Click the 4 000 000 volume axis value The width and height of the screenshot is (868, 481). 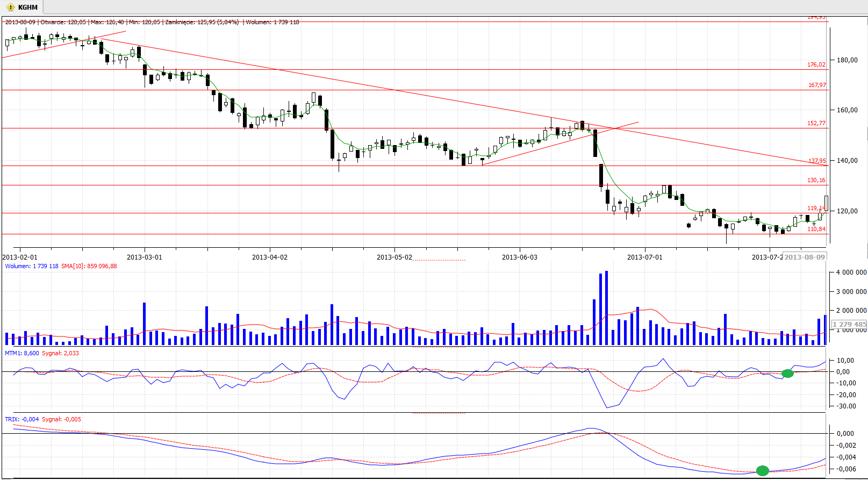pos(851,272)
